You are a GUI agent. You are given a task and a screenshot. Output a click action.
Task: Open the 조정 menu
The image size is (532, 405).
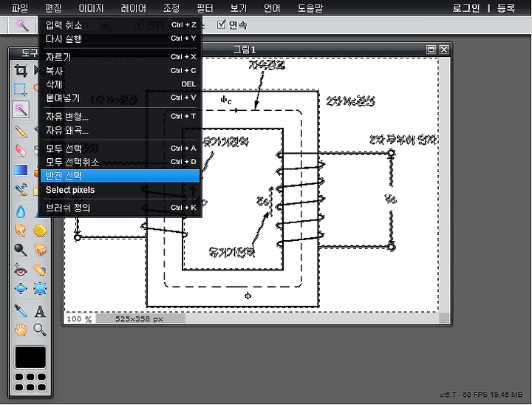171,8
